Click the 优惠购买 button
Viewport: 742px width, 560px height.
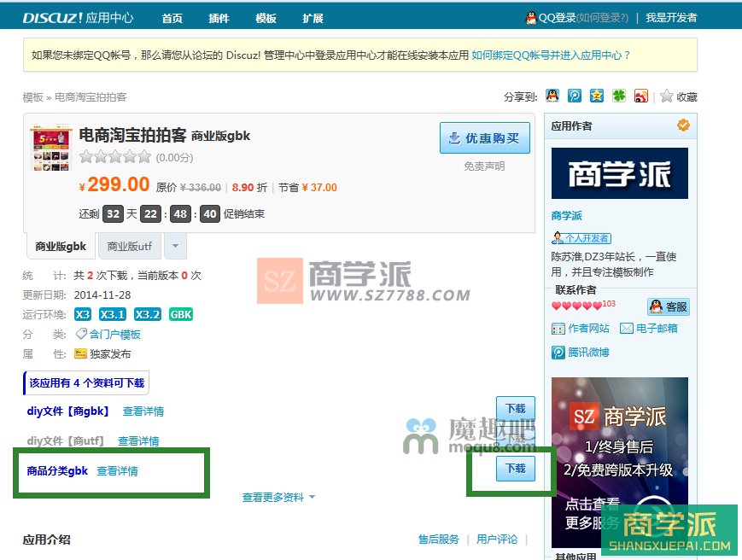tap(485, 138)
